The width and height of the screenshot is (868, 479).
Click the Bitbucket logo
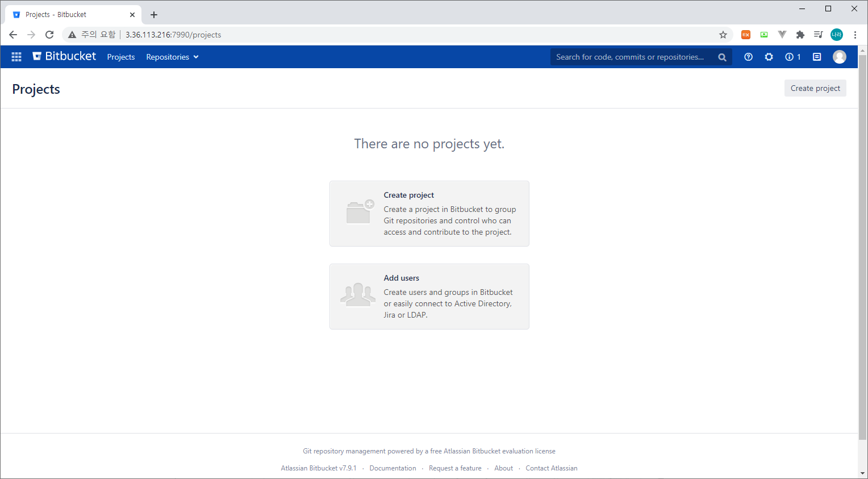(x=64, y=56)
